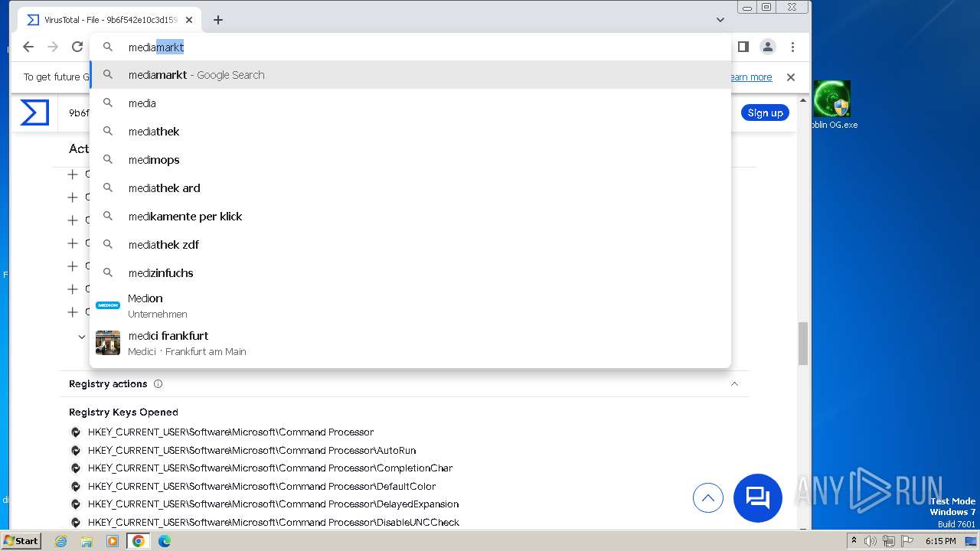980x551 pixels.
Task: Click icon beside Command Processor key
Action: click(76, 432)
